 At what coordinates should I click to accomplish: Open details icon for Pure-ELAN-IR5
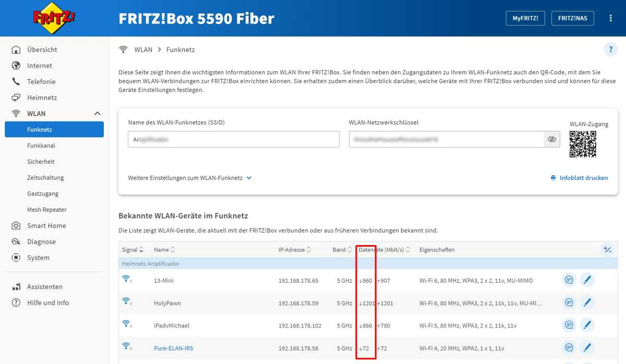tap(569, 348)
